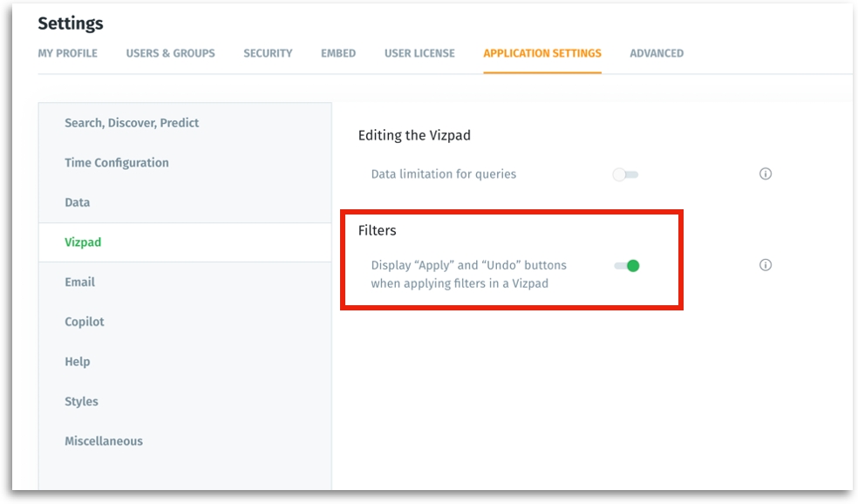Switch to the My Profile tab
Screen dimensions: 858x504
coord(68,53)
